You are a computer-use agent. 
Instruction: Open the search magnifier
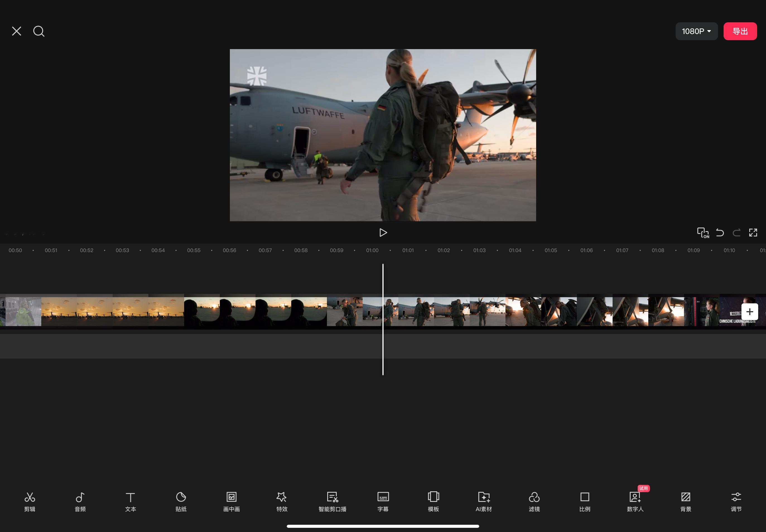click(x=39, y=31)
